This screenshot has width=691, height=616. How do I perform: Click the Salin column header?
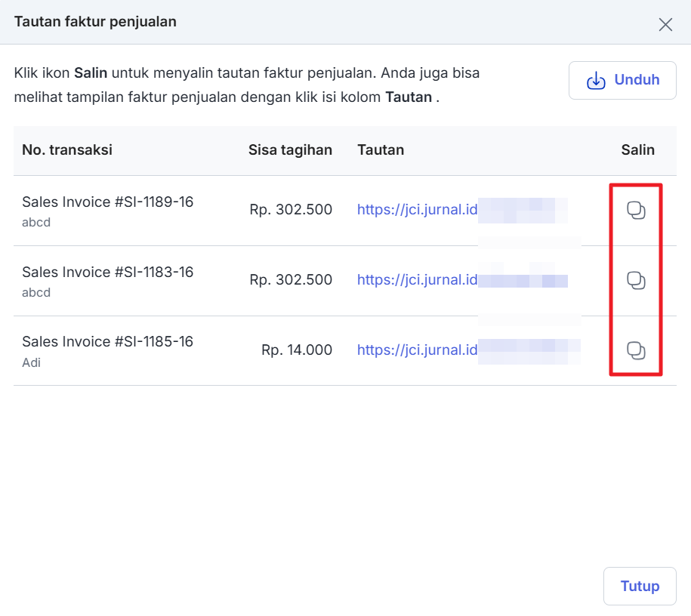637,150
